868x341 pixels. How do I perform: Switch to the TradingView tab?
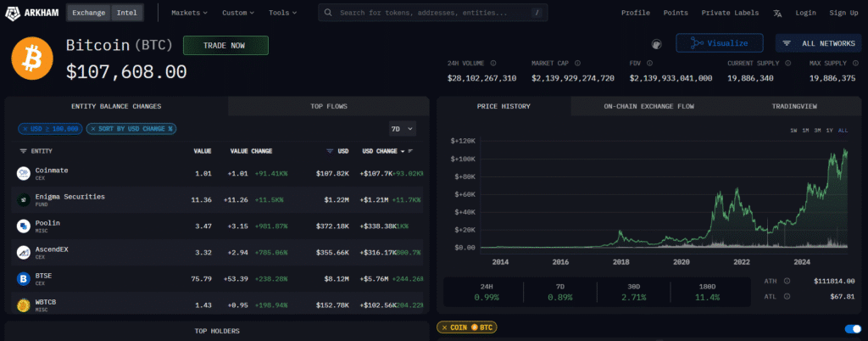pos(794,106)
